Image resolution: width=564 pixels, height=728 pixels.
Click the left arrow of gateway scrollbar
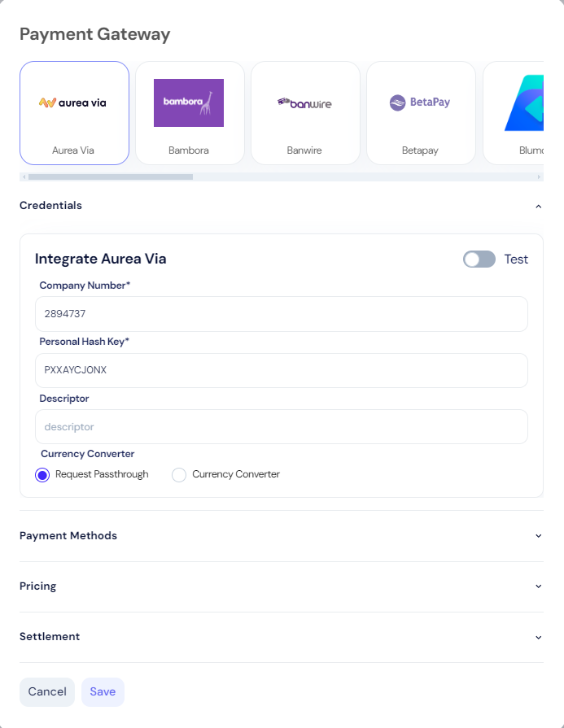(24, 177)
